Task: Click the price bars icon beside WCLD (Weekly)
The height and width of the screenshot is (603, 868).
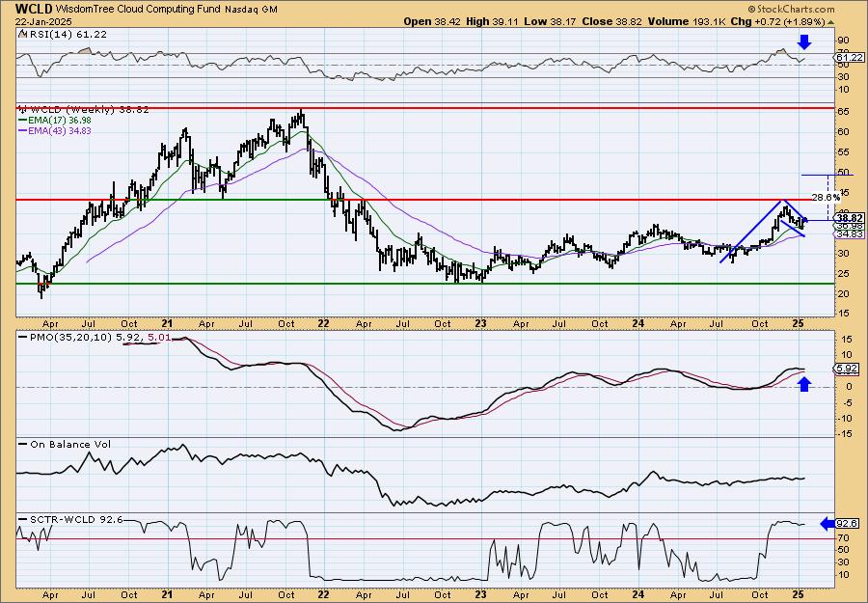Action: 21,110
